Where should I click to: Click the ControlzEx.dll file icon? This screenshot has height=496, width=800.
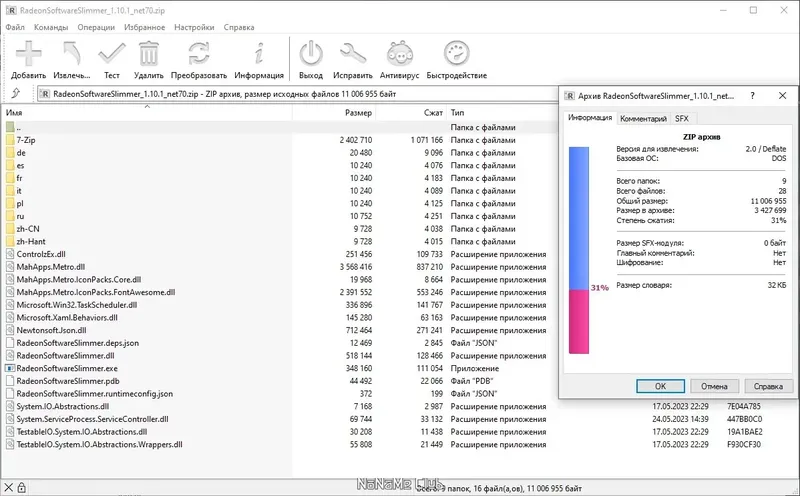point(10,254)
